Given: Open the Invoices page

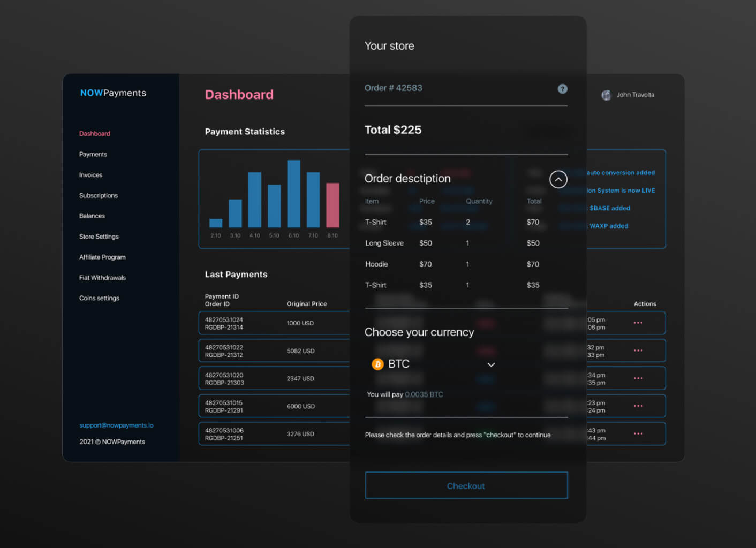Looking at the screenshot, I should coord(90,174).
